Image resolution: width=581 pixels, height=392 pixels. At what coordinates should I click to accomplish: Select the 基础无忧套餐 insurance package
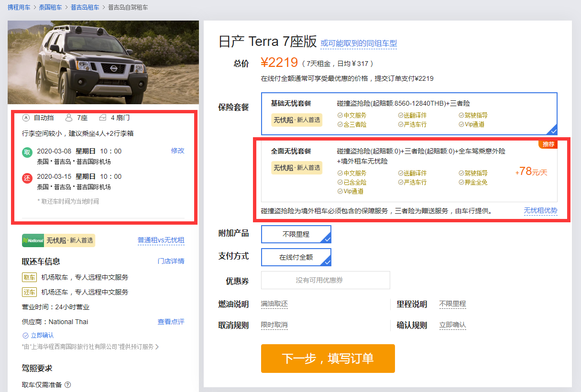click(x=409, y=114)
